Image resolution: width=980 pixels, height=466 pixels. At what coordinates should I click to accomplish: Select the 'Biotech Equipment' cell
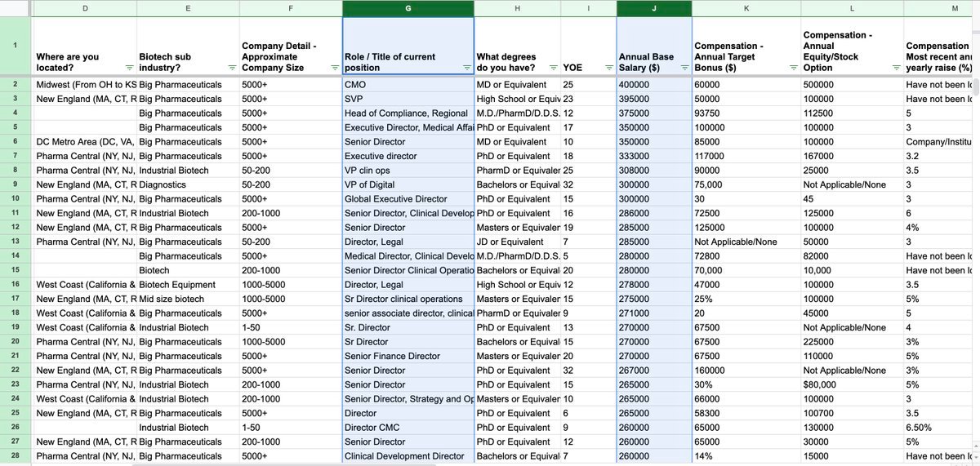(x=188, y=284)
